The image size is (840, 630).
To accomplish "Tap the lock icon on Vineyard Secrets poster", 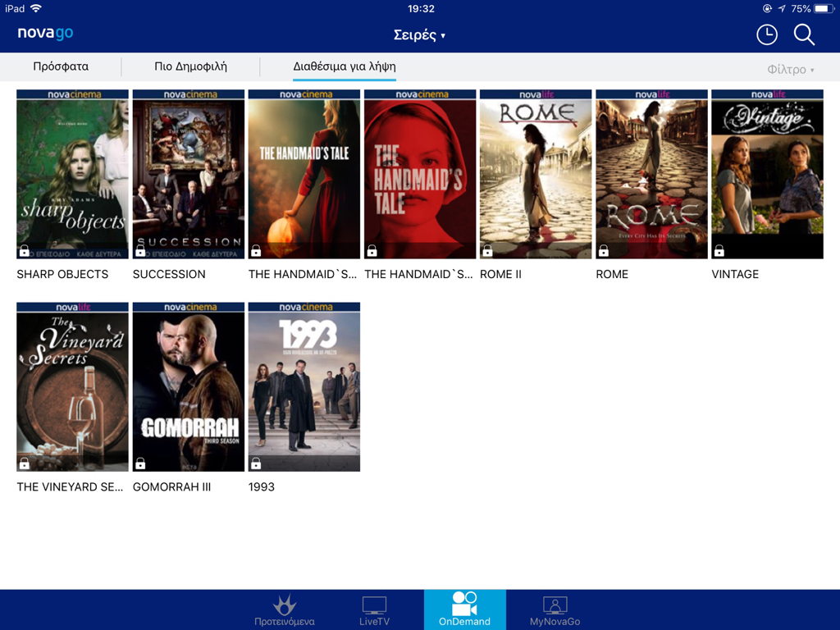I will (x=24, y=463).
